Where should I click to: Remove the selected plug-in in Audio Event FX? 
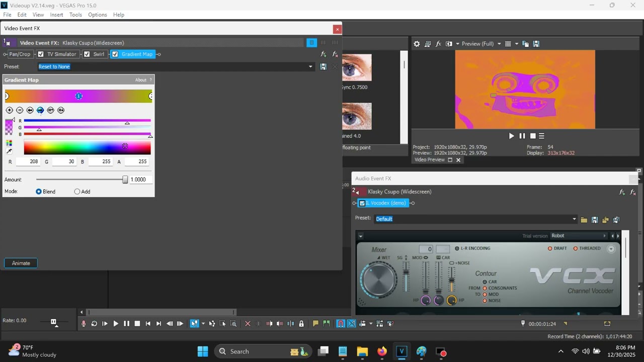click(633, 192)
